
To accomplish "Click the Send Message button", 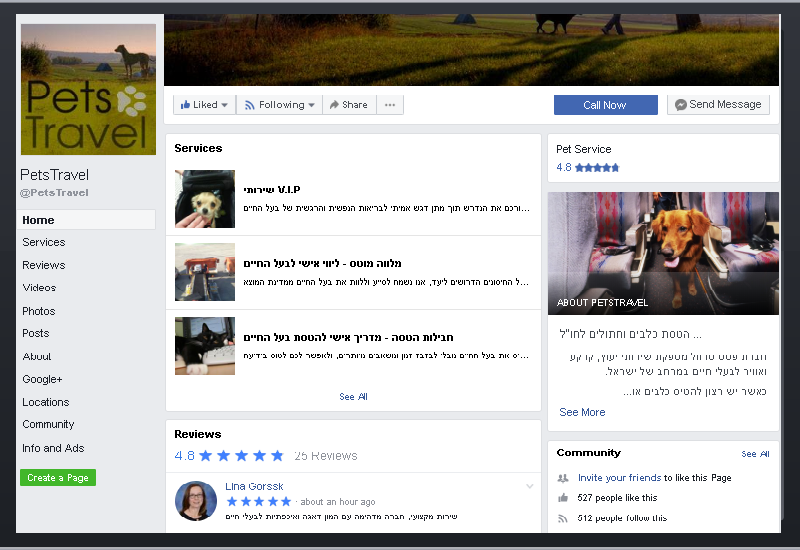I will pos(718,105).
